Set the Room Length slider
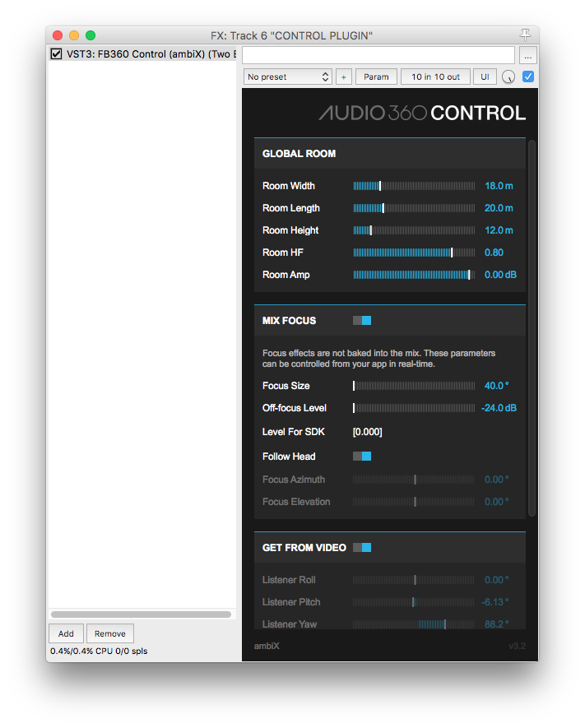 click(x=414, y=208)
